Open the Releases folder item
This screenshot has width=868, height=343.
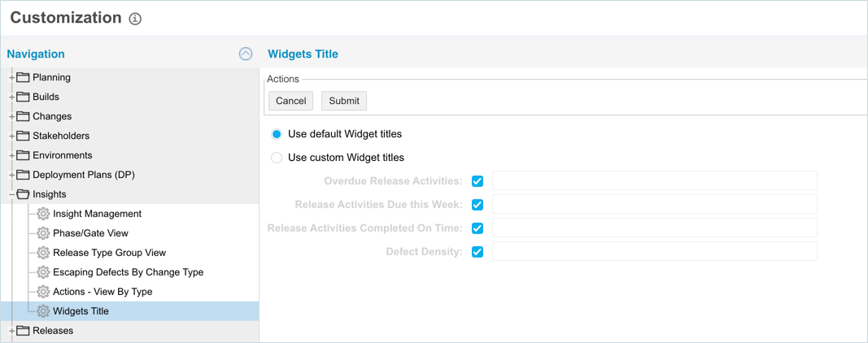tap(52, 331)
